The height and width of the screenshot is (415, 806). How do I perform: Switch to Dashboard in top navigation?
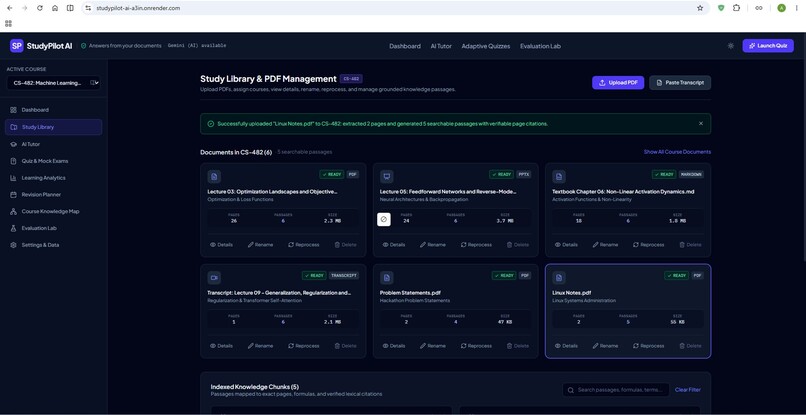tap(405, 46)
